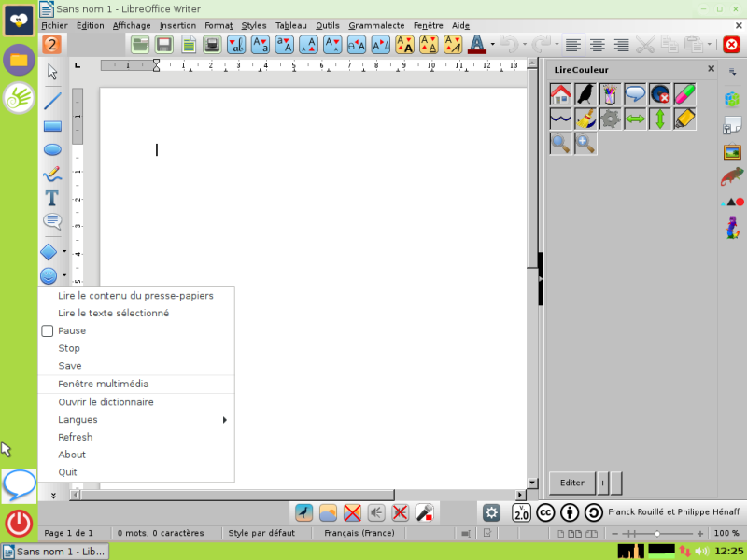This screenshot has height=560, width=747.
Task: Click the printer icon in the toolbar
Action: coord(212,45)
